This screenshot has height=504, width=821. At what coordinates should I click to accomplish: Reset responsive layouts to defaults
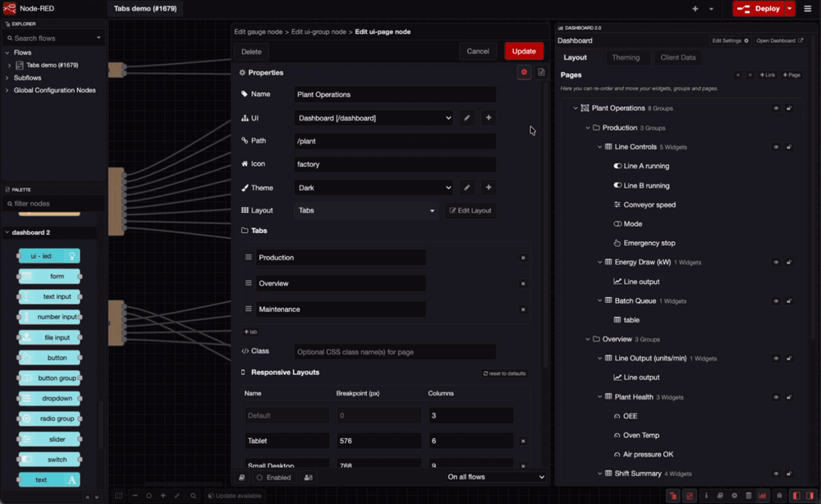click(505, 373)
